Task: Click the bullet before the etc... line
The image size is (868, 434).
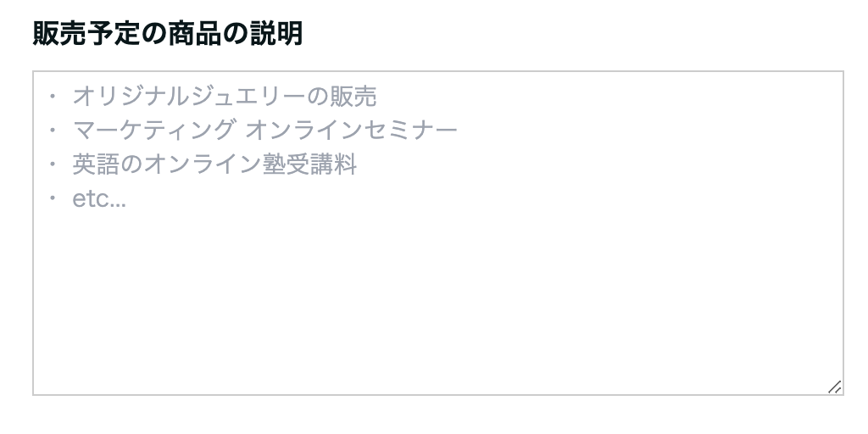Action: [53, 199]
